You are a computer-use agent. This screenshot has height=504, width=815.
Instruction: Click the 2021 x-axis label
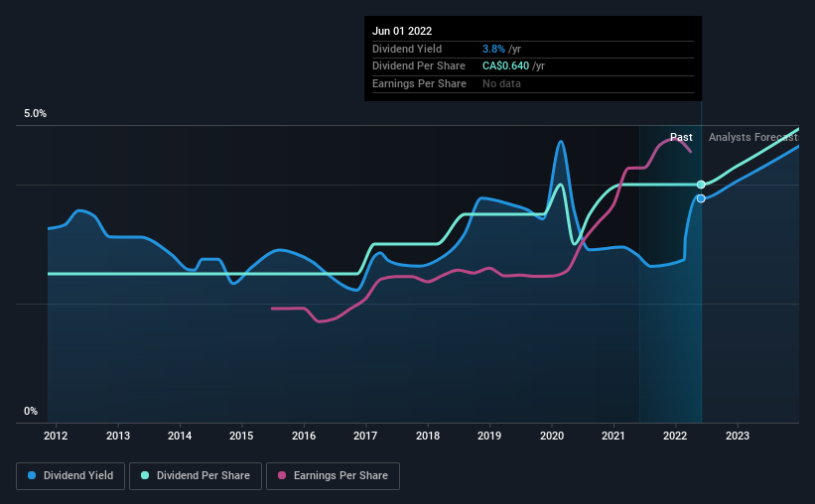tap(613, 436)
